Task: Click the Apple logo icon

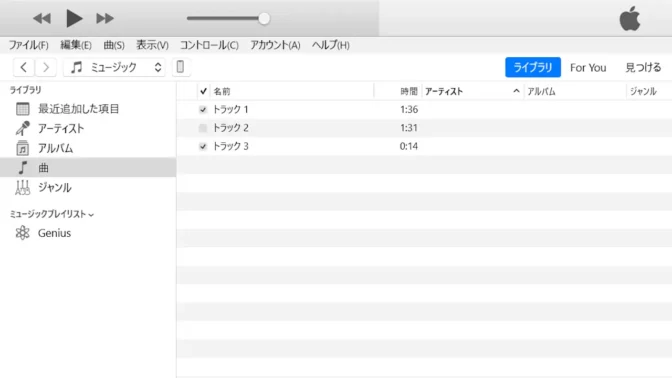Action: [x=630, y=18]
